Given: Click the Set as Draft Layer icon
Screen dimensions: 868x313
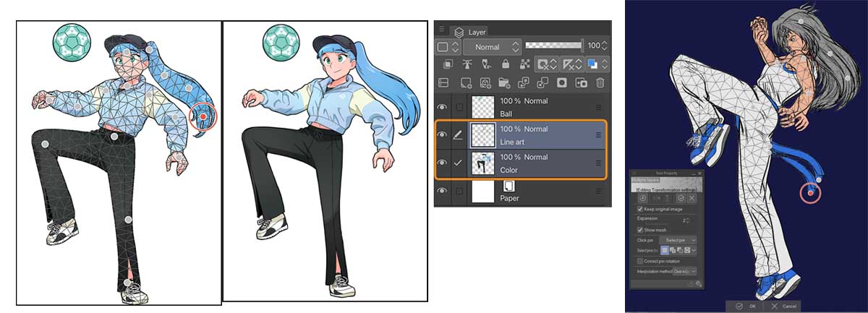Looking at the screenshot, I should coord(487,64).
